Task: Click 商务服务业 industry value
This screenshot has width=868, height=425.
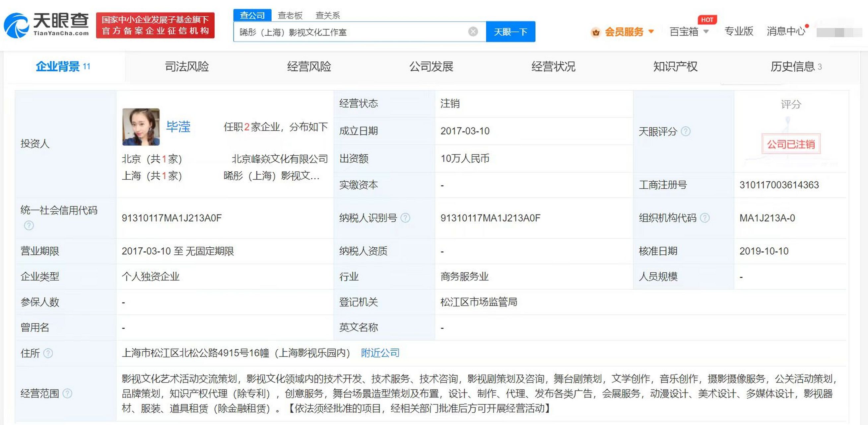Action: click(464, 277)
